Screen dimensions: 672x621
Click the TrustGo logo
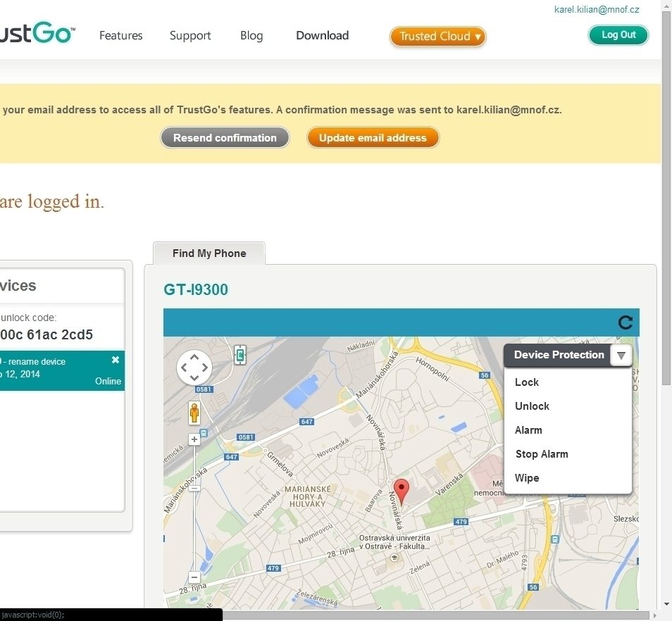pos(38,32)
